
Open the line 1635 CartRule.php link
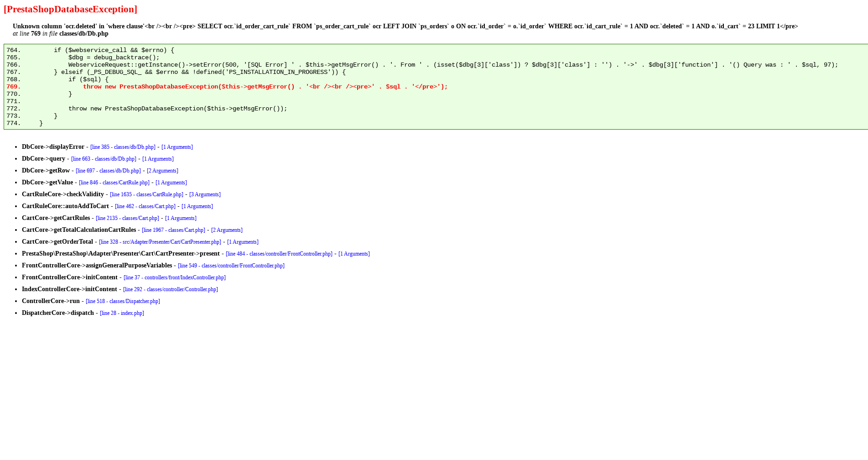coord(146,194)
